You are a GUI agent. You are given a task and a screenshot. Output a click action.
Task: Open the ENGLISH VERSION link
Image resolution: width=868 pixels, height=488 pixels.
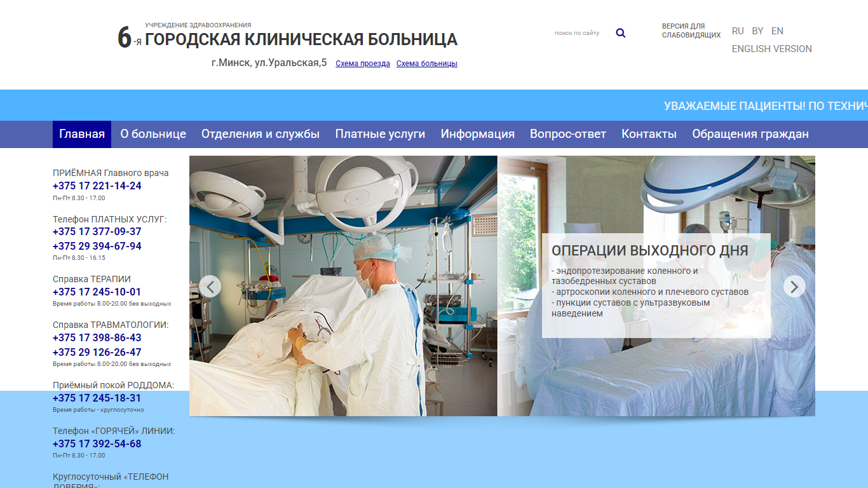[772, 49]
